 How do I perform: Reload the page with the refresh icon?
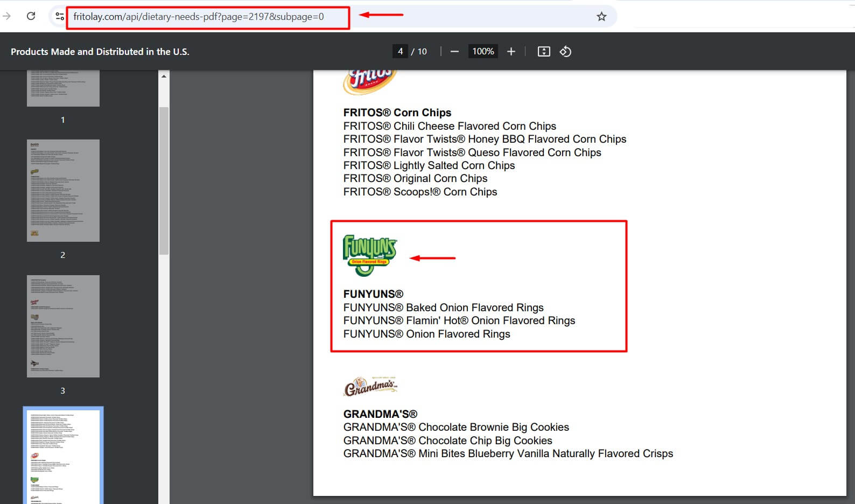pyautogui.click(x=31, y=16)
